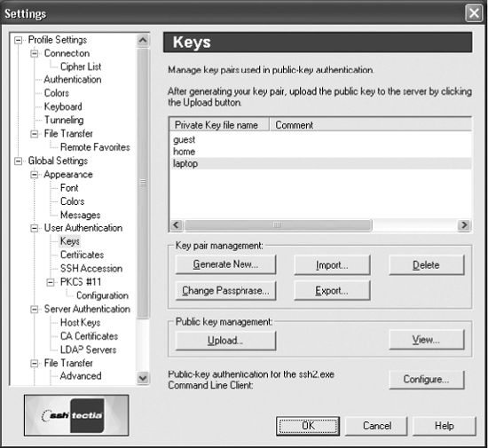The height and width of the screenshot is (448, 488).
Task: Delete the selected key pair
Action: pos(427,265)
